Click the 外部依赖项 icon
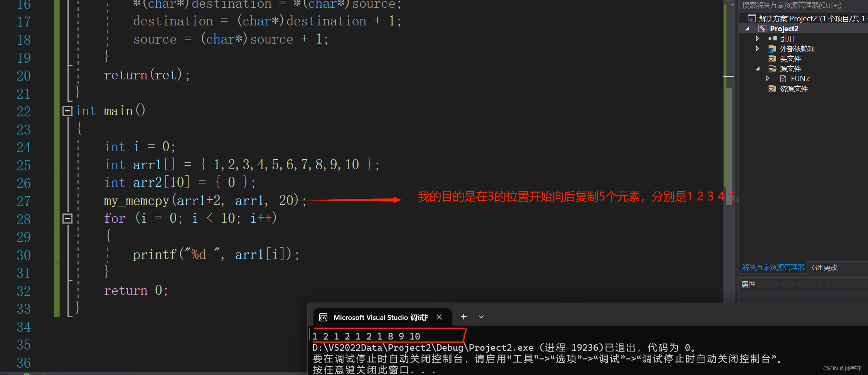This screenshot has height=375, width=868. point(772,49)
